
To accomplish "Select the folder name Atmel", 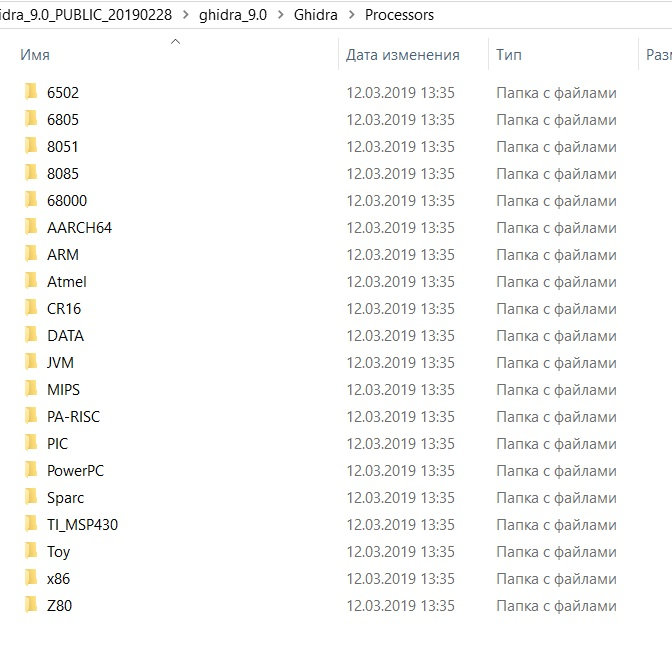I will 67,282.
